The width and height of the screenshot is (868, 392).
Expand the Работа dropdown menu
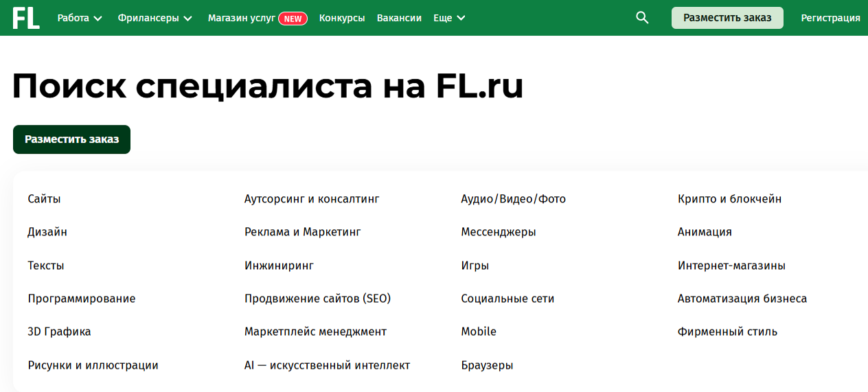pyautogui.click(x=80, y=19)
